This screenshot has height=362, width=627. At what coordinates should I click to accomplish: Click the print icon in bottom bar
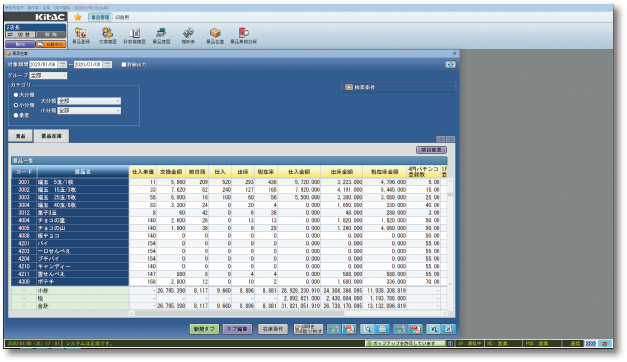(x=382, y=329)
